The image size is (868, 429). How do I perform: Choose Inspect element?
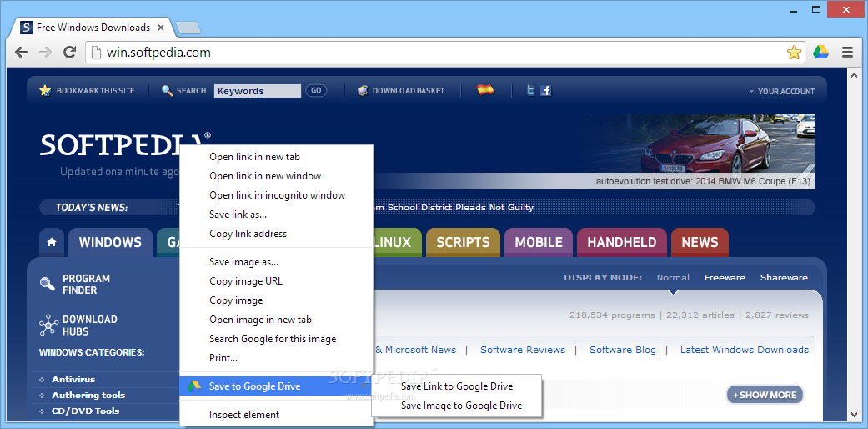point(277,415)
